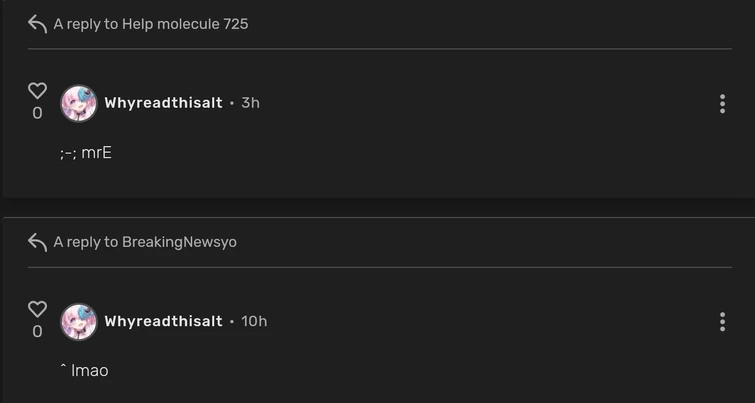This screenshot has width=755, height=403.
Task: Open the three-dot menu on the 3h comment
Action: [722, 103]
